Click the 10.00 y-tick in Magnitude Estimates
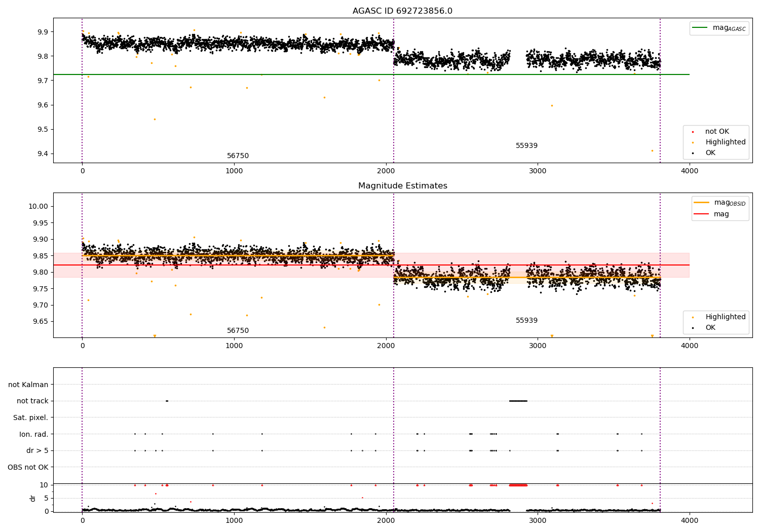Image resolution: width=760 pixels, height=532 pixels. pos(39,207)
